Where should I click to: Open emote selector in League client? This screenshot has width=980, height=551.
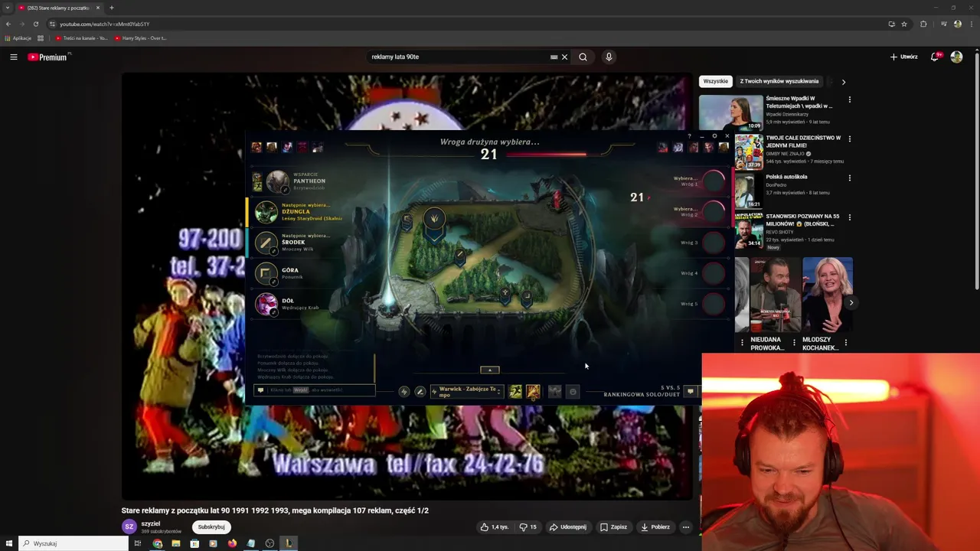tap(573, 392)
